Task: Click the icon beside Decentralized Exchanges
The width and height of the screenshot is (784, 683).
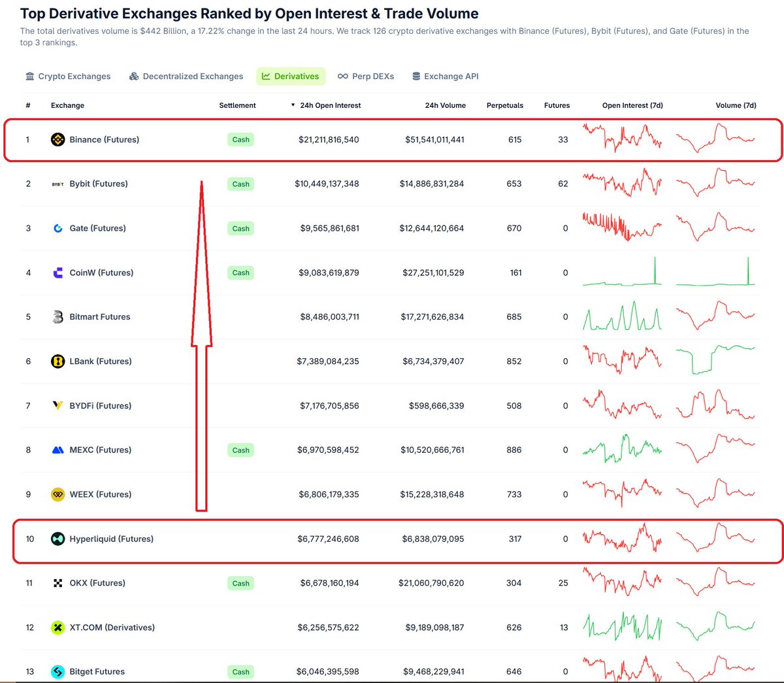Action: [x=134, y=76]
